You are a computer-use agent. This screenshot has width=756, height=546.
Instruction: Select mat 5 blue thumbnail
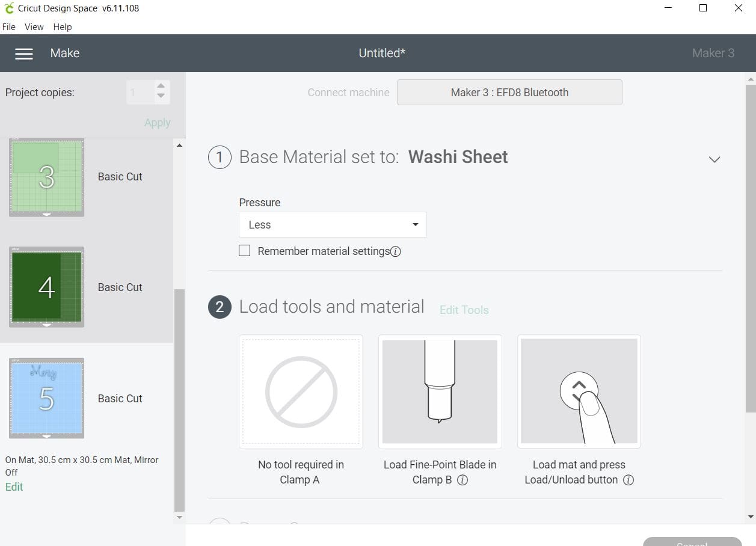coord(46,398)
